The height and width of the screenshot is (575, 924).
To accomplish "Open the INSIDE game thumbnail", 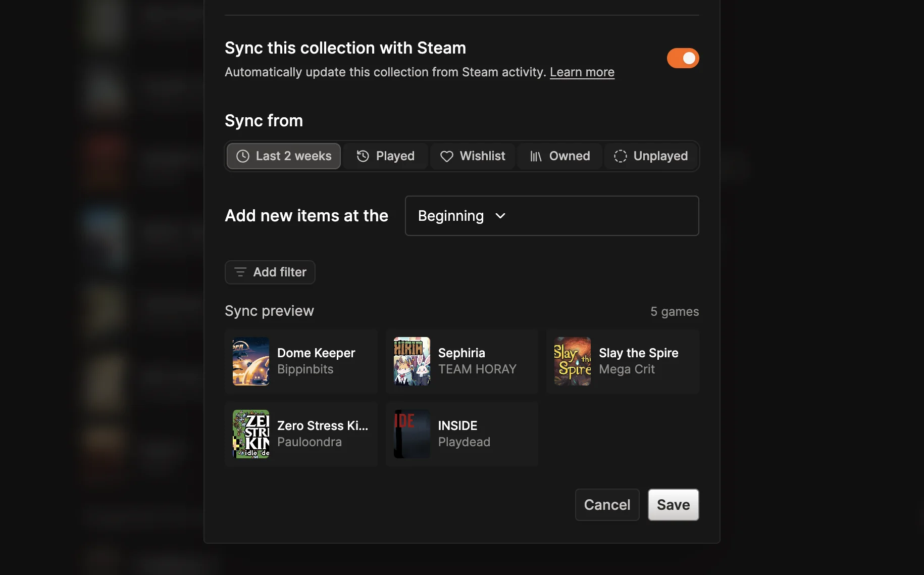I will tap(412, 434).
